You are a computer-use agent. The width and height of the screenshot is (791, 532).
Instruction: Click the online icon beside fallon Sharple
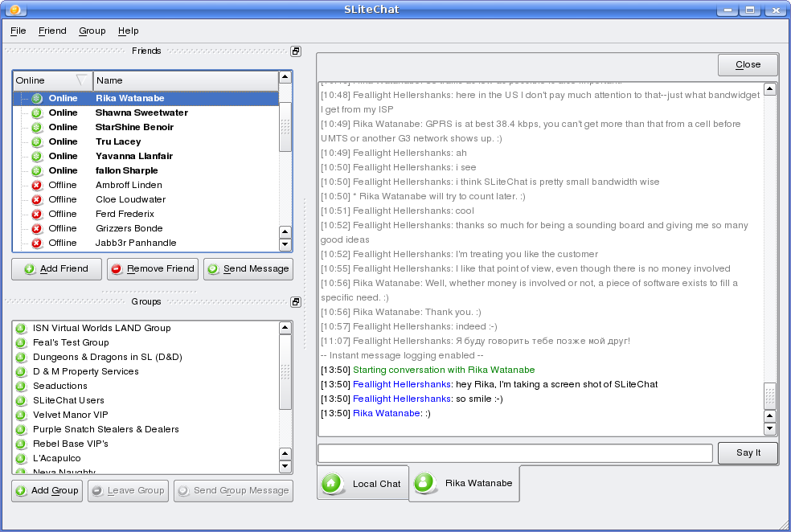[37, 171]
